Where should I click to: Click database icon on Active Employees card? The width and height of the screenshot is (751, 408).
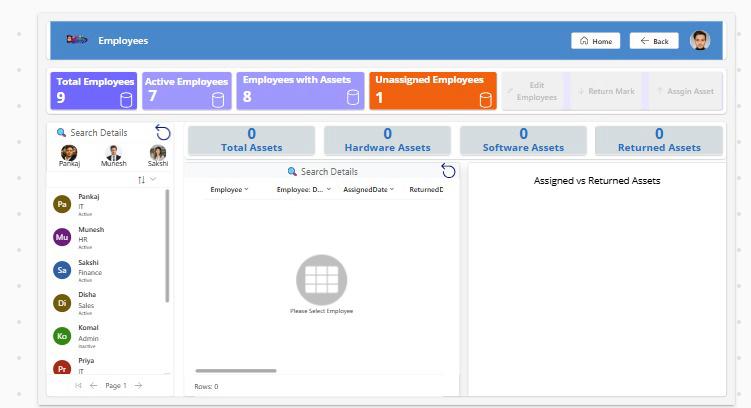pos(218,100)
